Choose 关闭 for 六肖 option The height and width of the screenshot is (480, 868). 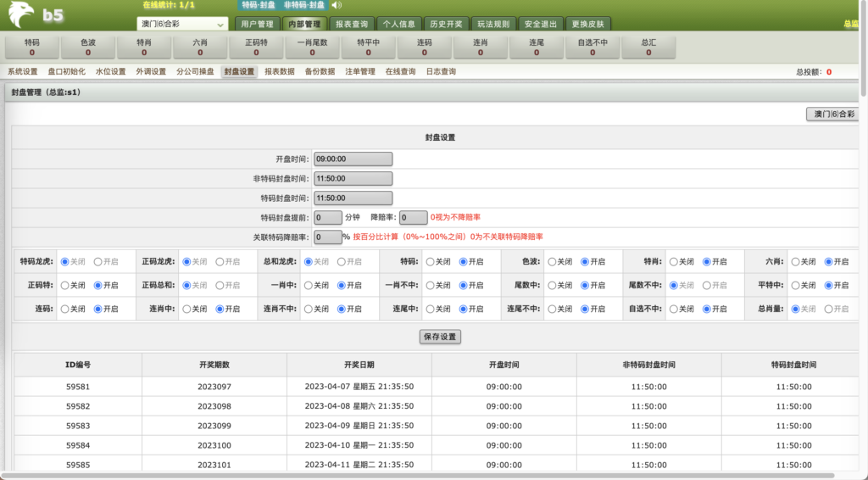click(x=796, y=262)
